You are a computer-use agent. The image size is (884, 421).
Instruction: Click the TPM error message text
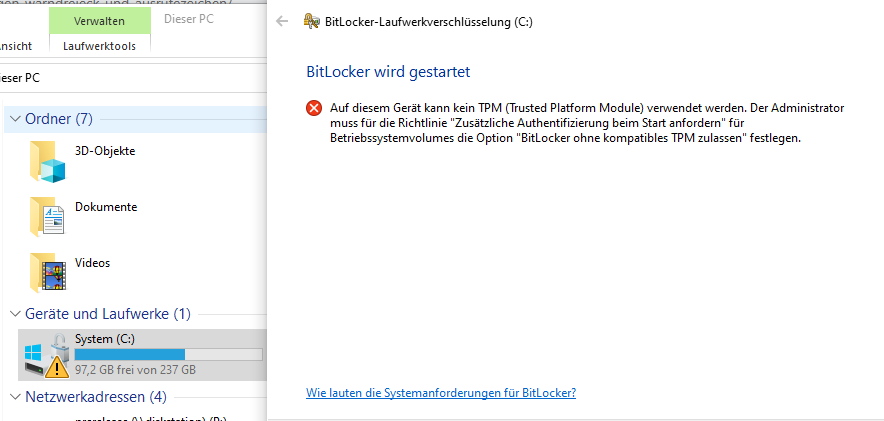(x=587, y=123)
